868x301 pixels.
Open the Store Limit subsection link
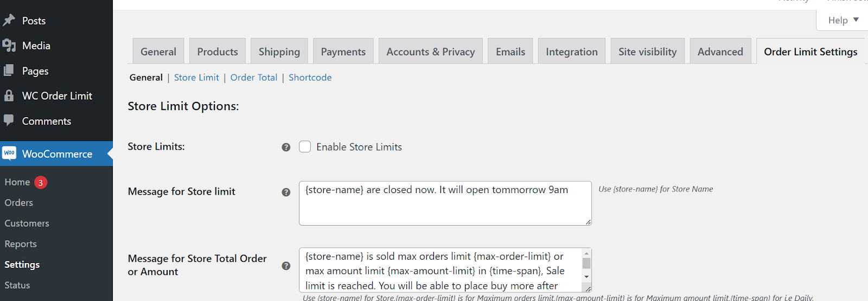196,78
